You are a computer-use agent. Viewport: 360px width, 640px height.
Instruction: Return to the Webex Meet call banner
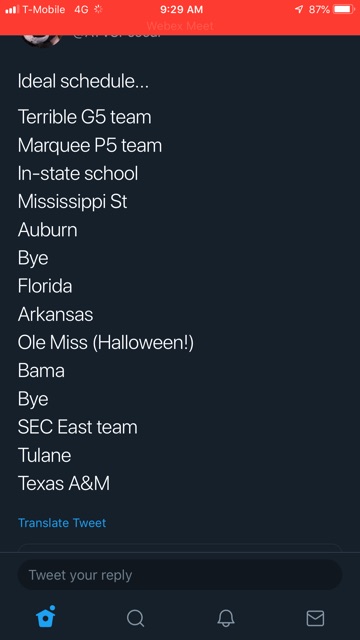coord(180,26)
